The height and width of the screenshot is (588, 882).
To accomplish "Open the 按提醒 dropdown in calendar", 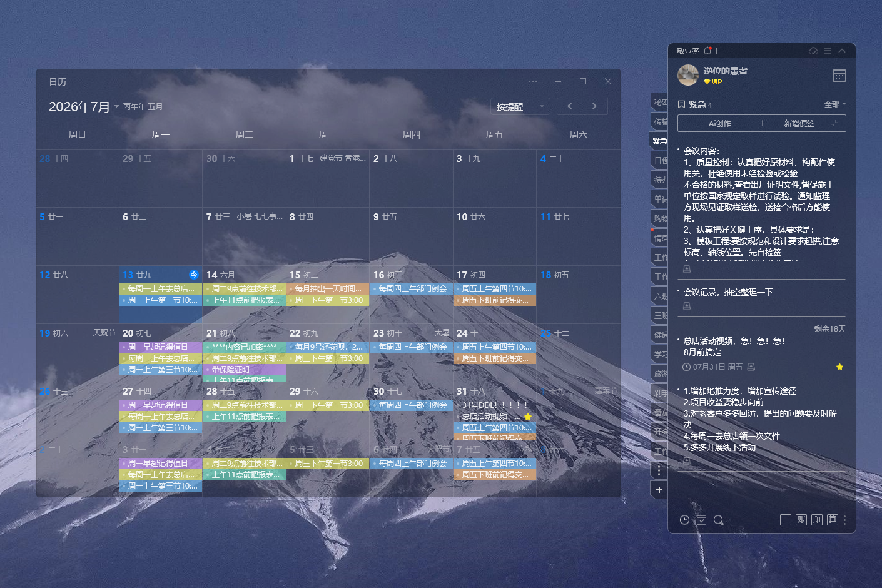I will (x=520, y=106).
